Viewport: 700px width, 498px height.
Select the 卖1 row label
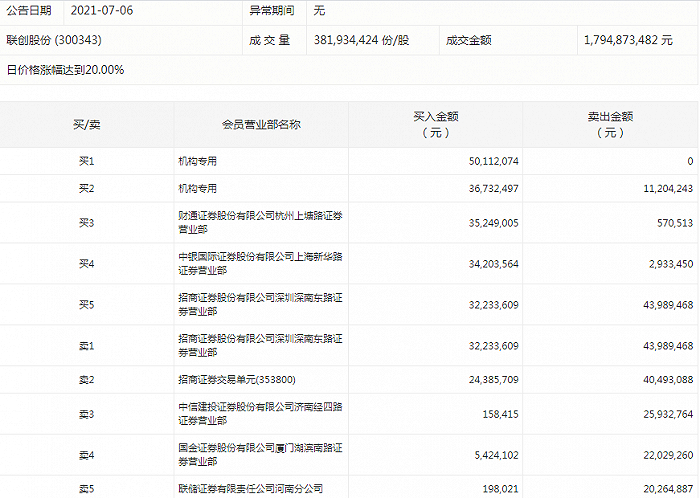click(x=87, y=346)
